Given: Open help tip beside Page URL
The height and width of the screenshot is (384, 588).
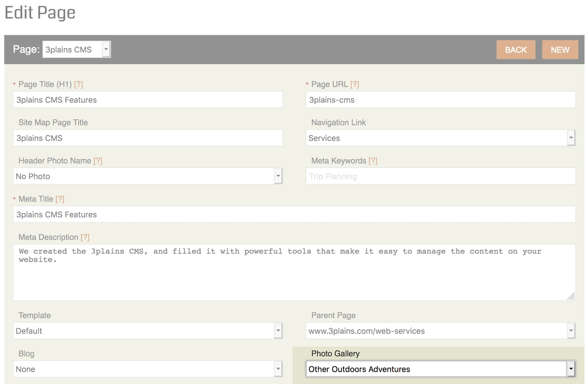Looking at the screenshot, I should coord(355,84).
